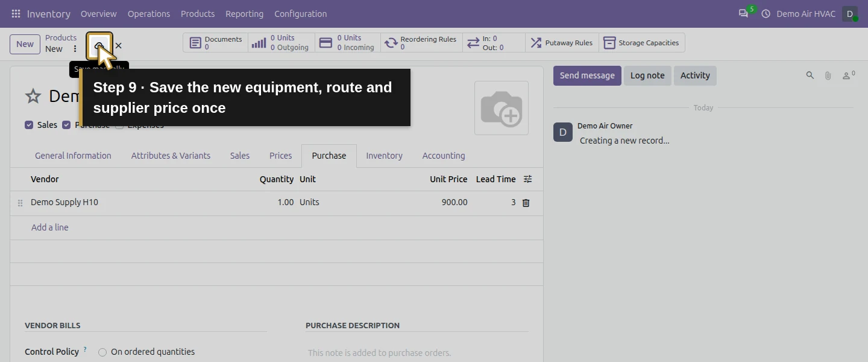Upload a product image placeholder
868x362 pixels.
click(502, 108)
